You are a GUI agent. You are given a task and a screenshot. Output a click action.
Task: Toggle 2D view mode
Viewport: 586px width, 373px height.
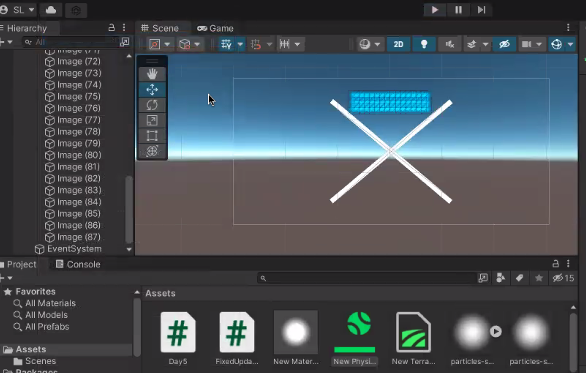(398, 44)
